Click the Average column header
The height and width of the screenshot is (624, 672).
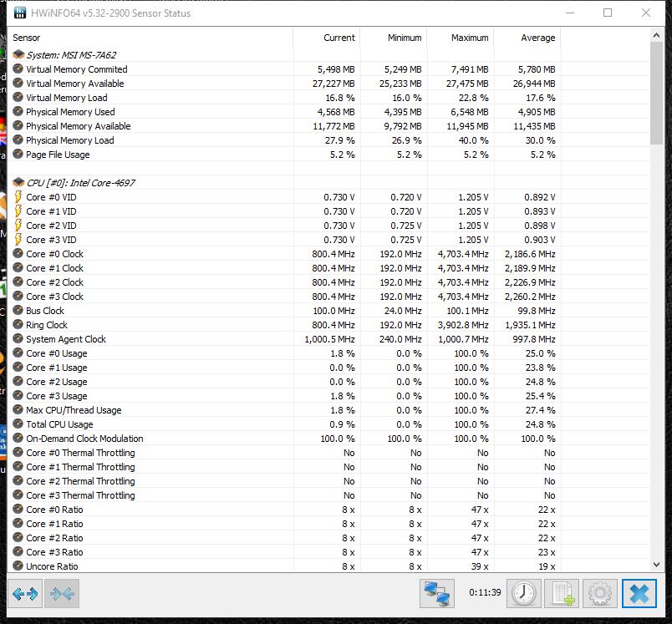527,38
